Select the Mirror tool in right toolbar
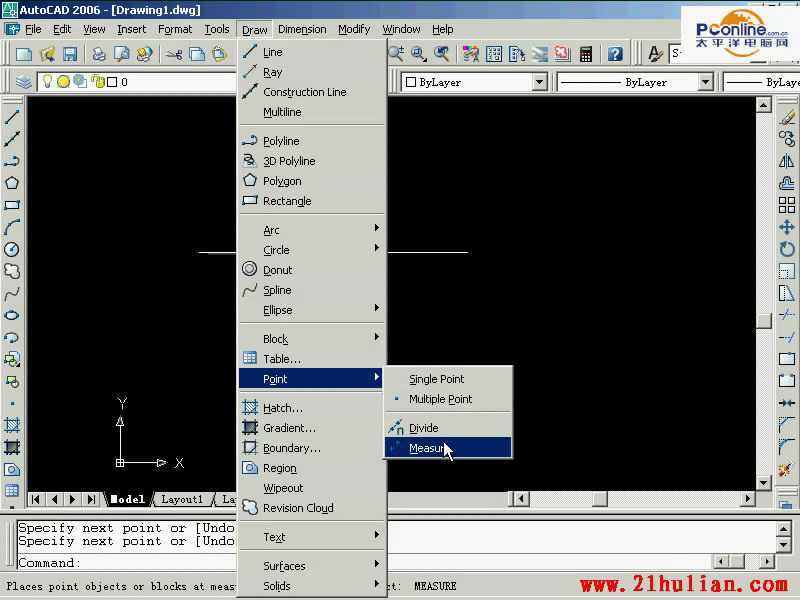Viewport: 800px width, 600px height. (x=786, y=161)
